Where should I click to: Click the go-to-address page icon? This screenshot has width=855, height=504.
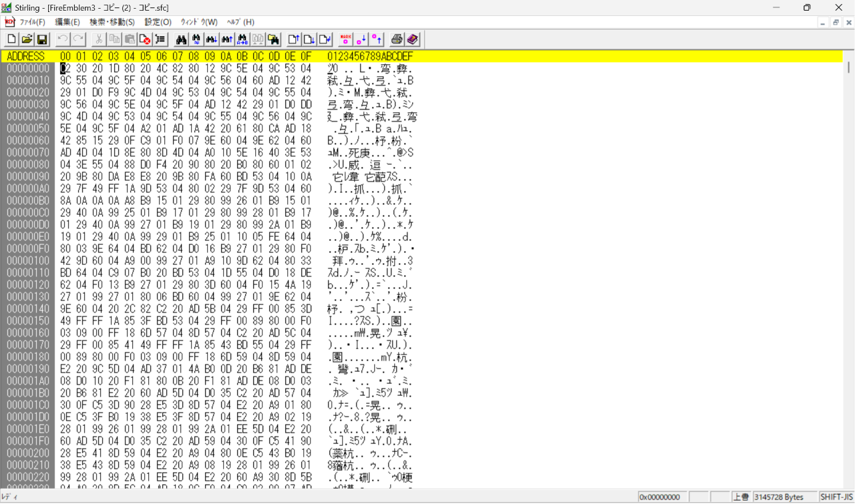(x=325, y=39)
